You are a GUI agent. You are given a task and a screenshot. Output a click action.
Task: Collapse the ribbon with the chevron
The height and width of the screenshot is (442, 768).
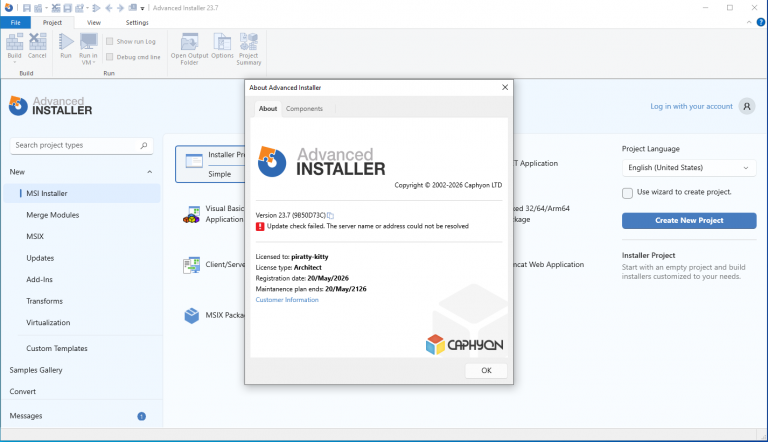tap(749, 22)
